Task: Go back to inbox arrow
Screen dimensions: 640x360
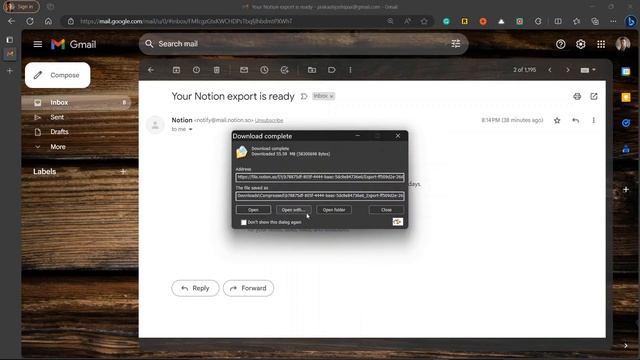Action: point(151,70)
